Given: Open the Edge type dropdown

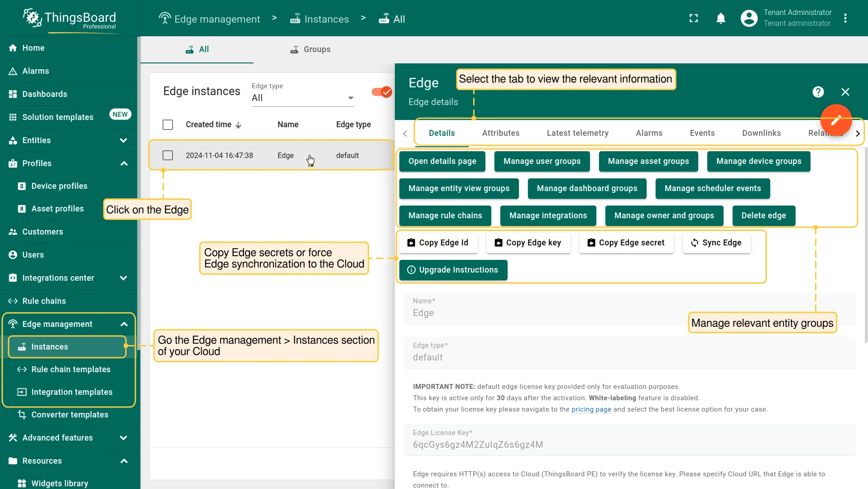Looking at the screenshot, I should click(302, 98).
